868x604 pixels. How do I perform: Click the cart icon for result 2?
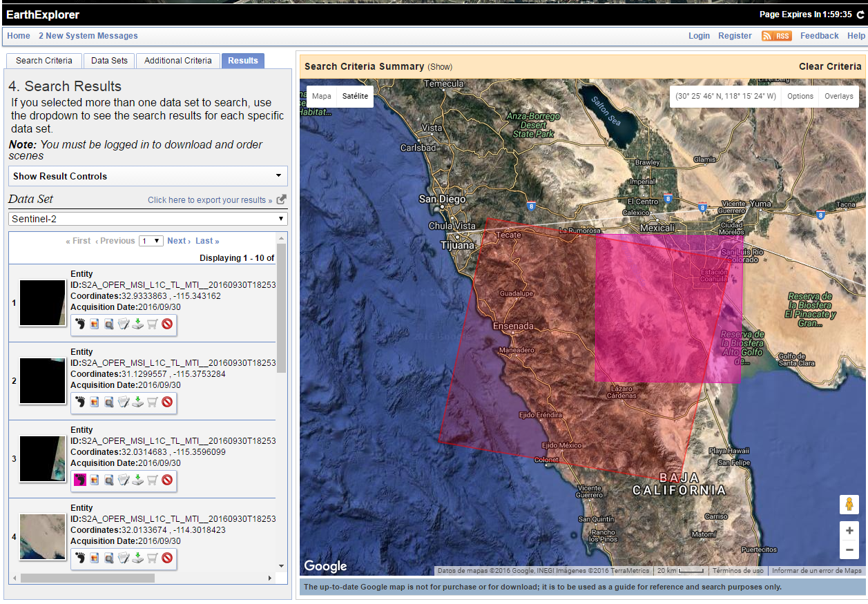click(x=153, y=402)
